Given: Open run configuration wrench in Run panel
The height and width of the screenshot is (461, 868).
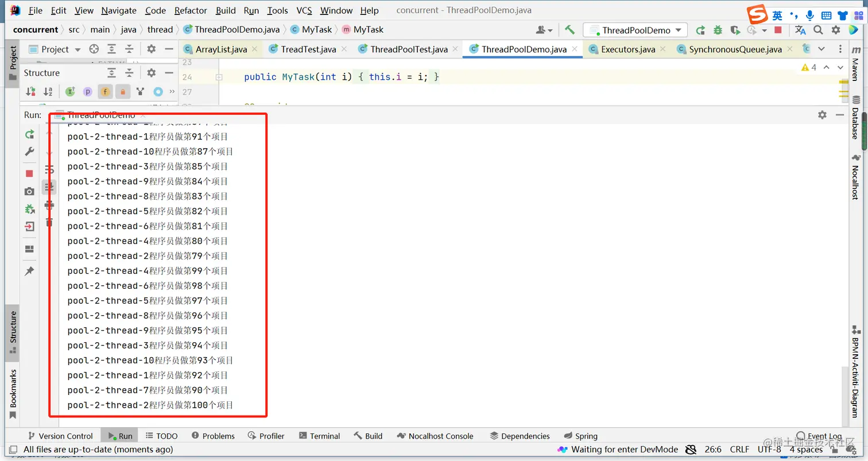Looking at the screenshot, I should click(29, 152).
